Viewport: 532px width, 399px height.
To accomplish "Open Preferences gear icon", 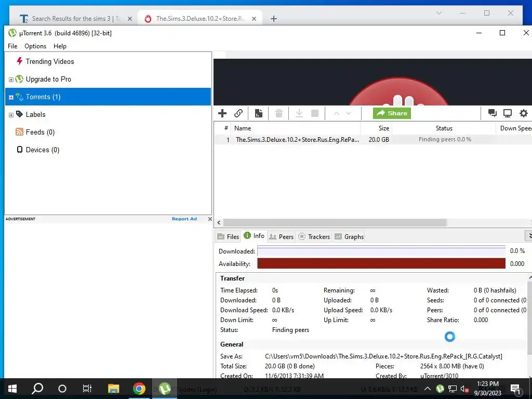I will 524,113.
